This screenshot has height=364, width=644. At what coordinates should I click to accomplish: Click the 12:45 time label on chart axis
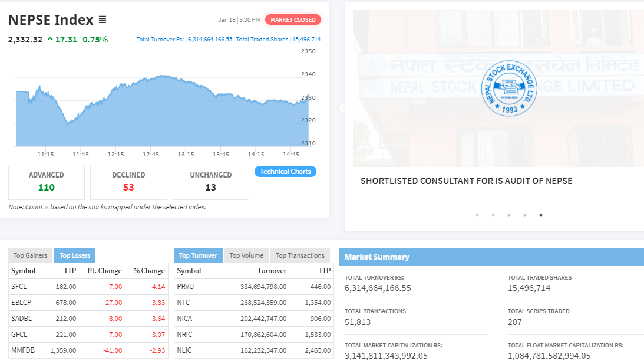(151, 154)
